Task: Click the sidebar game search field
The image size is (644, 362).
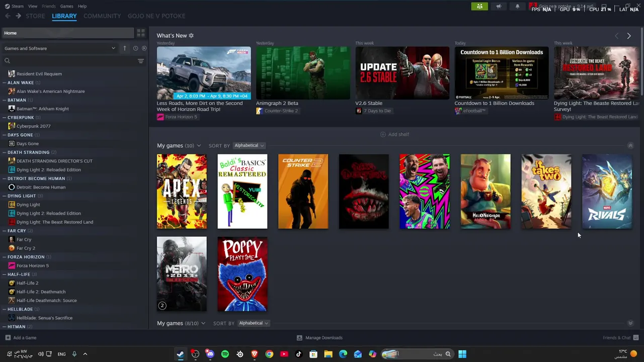Action: [x=70, y=61]
